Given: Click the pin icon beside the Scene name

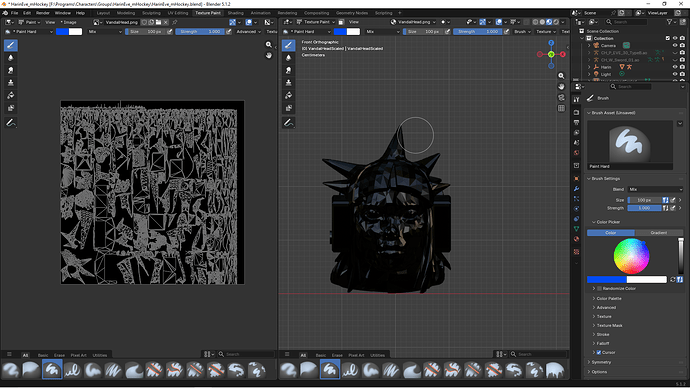Looking at the screenshot, I should [x=613, y=13].
